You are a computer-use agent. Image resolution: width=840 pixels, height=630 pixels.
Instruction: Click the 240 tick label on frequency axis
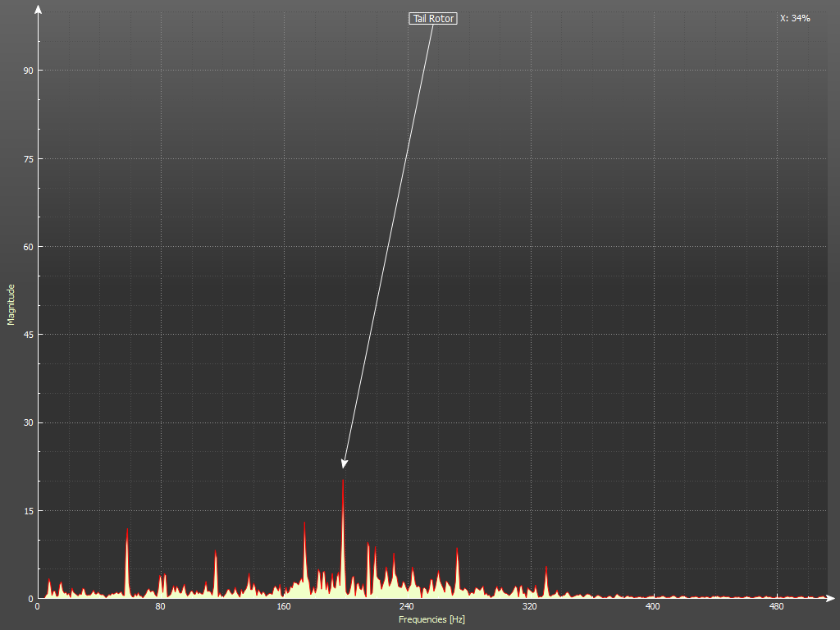[407, 607]
